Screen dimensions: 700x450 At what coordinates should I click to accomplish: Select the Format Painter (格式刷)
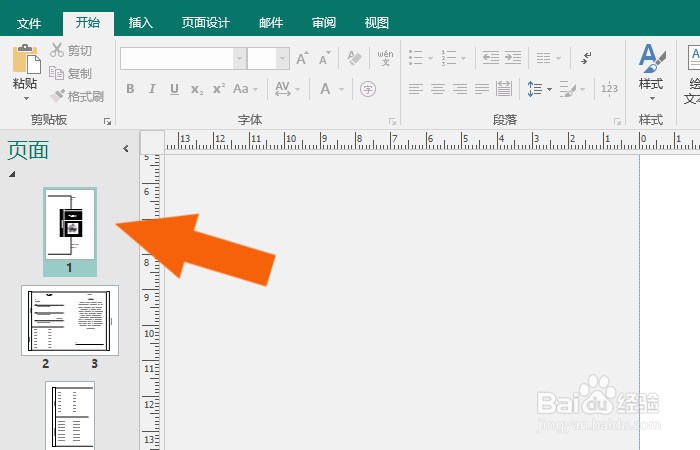77,96
